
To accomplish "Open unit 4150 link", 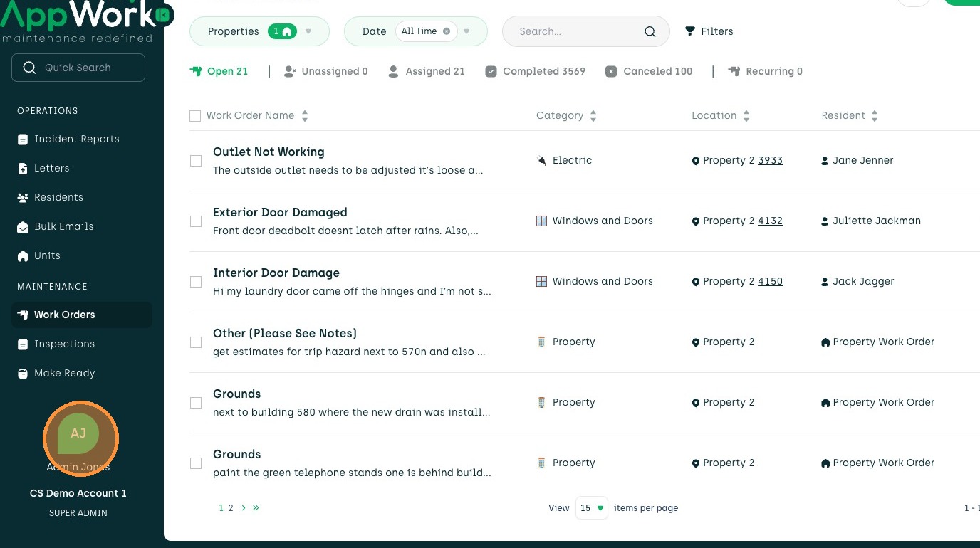I will pos(770,282).
